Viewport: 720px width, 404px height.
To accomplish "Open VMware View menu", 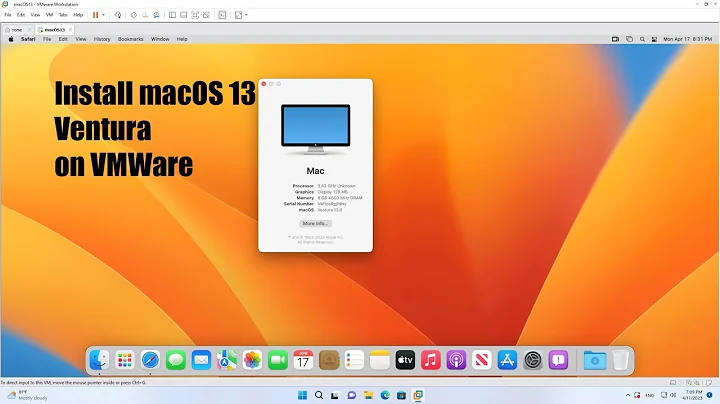I will pyautogui.click(x=35, y=15).
